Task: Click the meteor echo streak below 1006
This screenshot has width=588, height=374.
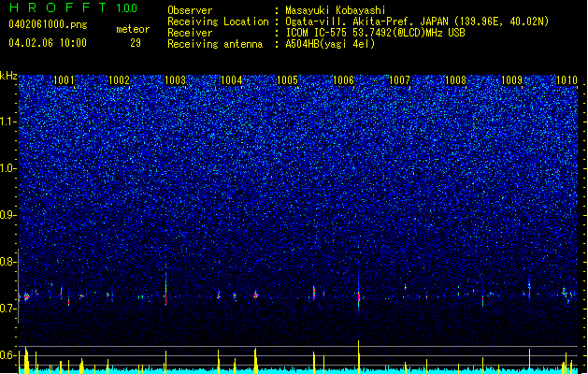Action: (358, 295)
